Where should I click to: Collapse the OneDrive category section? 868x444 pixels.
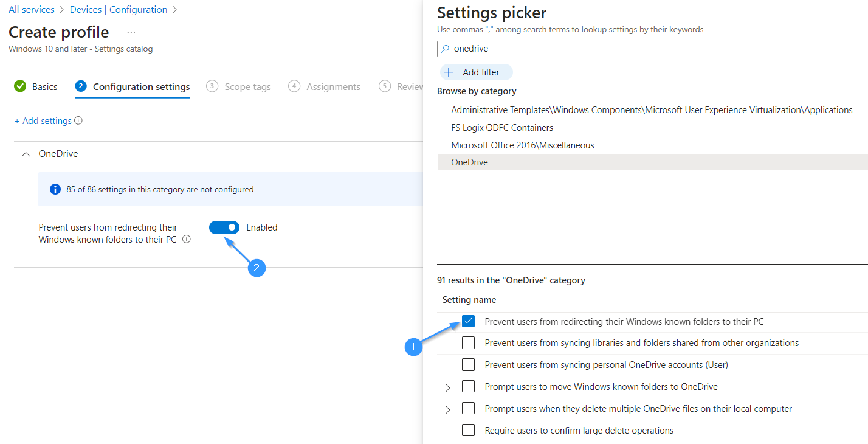(x=26, y=154)
